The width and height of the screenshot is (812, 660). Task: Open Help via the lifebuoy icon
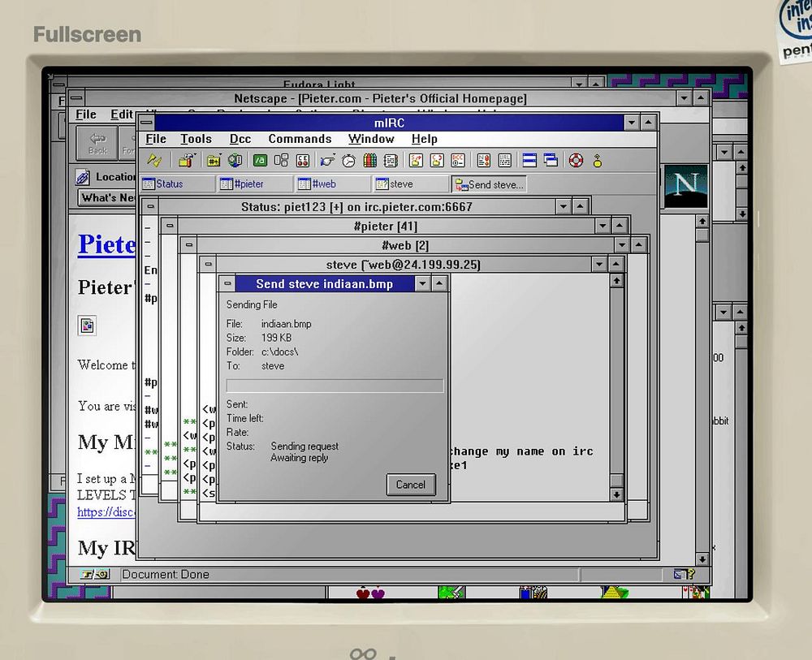click(576, 161)
